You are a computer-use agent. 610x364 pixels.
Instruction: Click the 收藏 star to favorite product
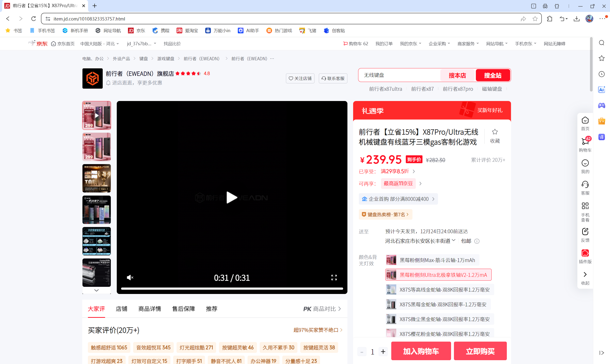[494, 132]
